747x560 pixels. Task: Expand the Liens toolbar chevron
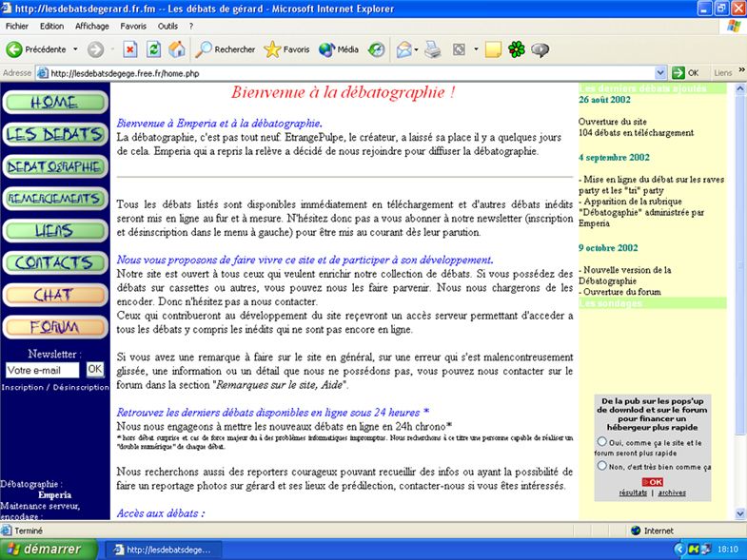pos(741,70)
